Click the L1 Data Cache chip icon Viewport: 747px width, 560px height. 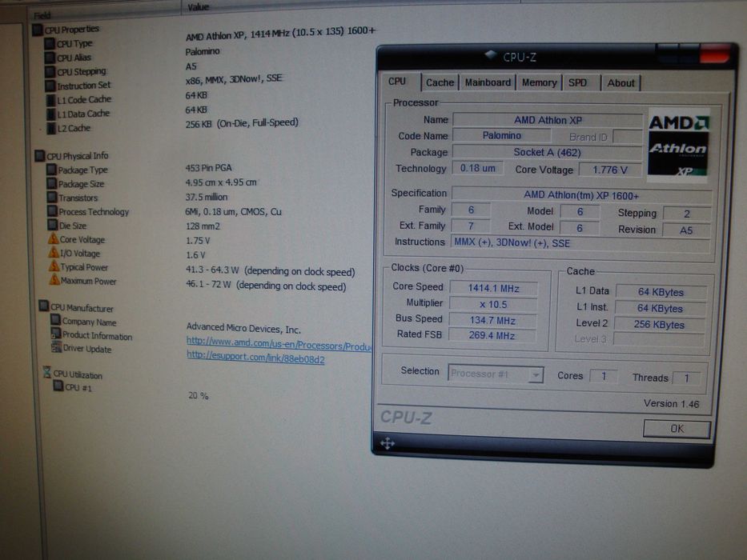[x=51, y=114]
